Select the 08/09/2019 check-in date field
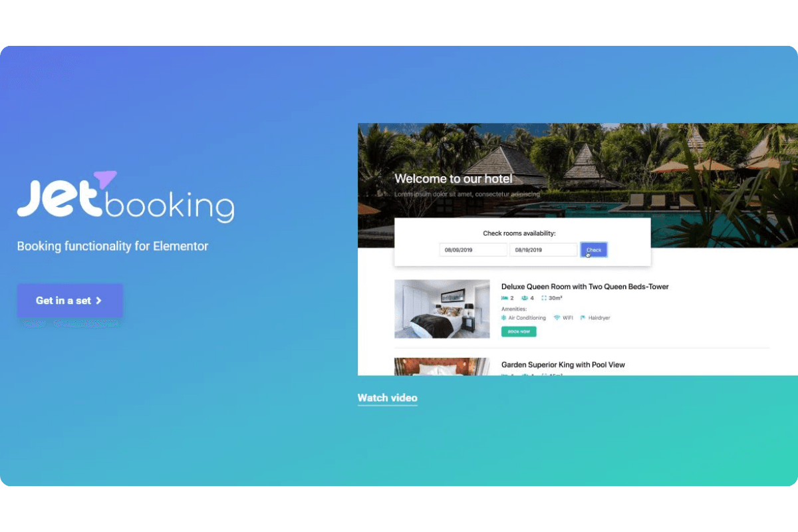 (473, 250)
